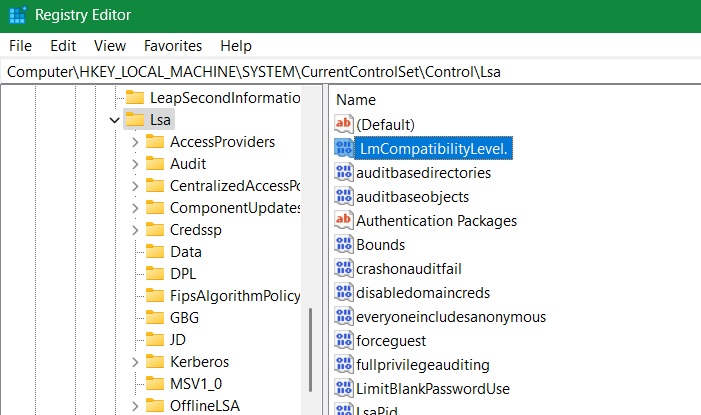701x415 pixels.
Task: Click the DPL folder icon
Action: click(155, 274)
